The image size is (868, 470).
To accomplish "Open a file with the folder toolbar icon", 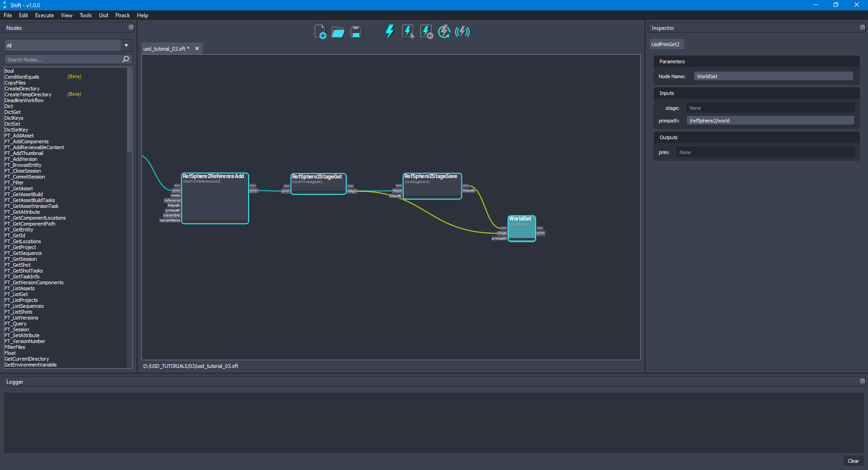I will pyautogui.click(x=338, y=32).
